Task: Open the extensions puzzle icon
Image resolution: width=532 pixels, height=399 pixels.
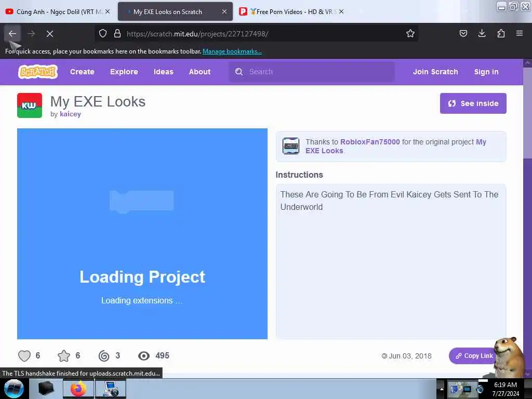Action: click(501, 33)
